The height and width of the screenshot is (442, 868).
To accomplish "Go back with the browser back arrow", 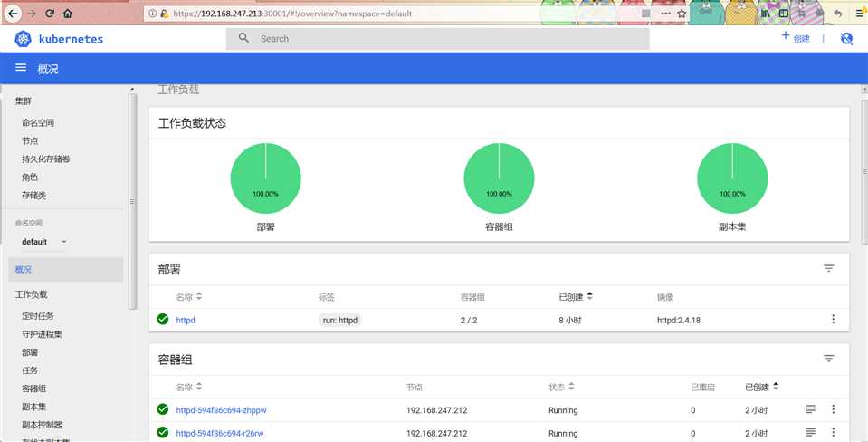I will [x=12, y=13].
